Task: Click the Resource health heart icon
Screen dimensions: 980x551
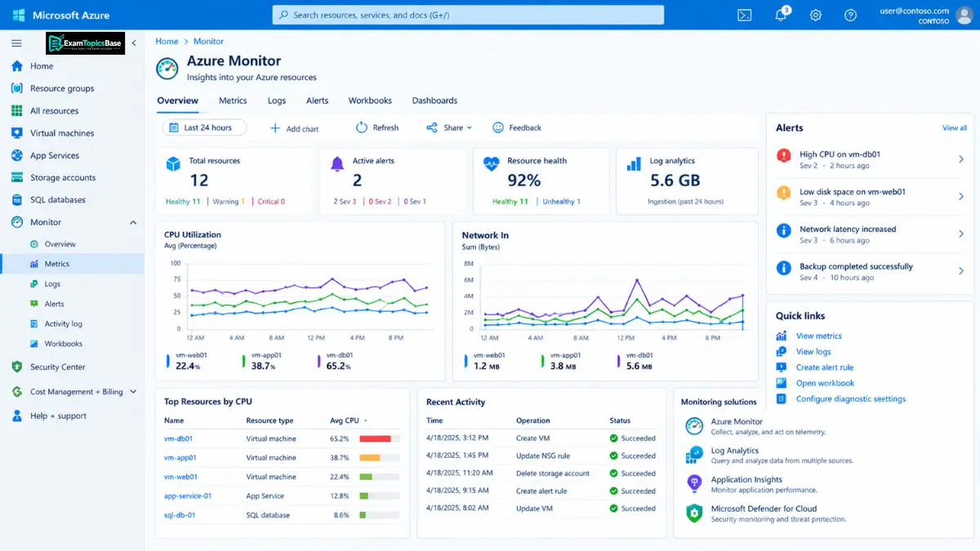Action: coord(491,163)
